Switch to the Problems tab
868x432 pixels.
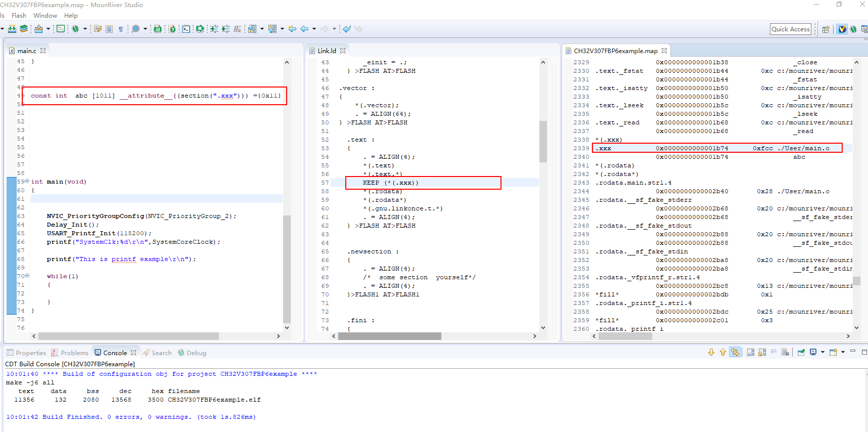click(x=70, y=353)
